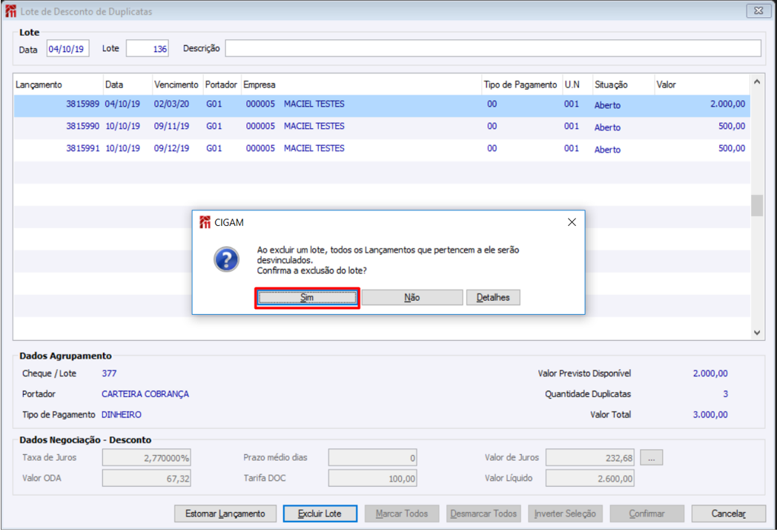The height and width of the screenshot is (532, 777).
Task: Click the Valor Líquido field
Action: coord(590,479)
